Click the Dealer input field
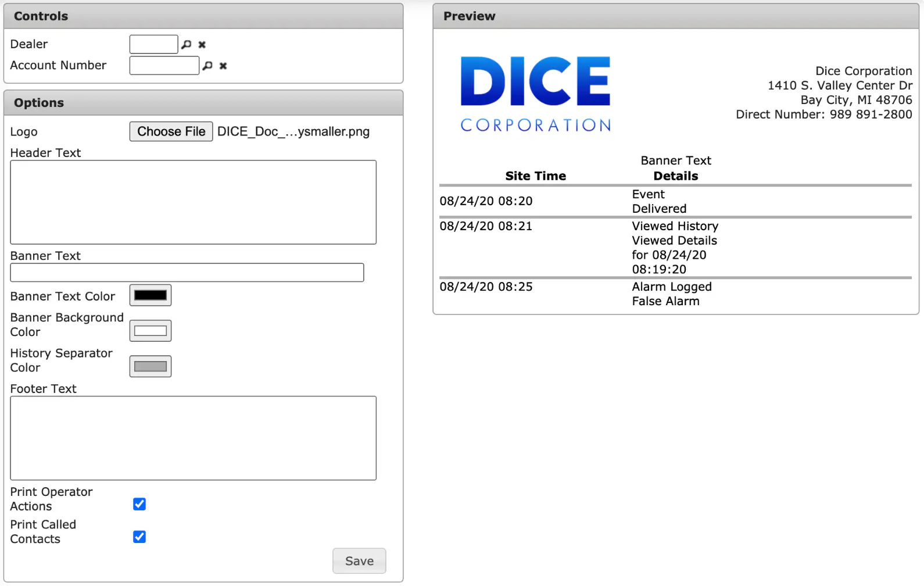The height and width of the screenshot is (586, 924). (154, 44)
